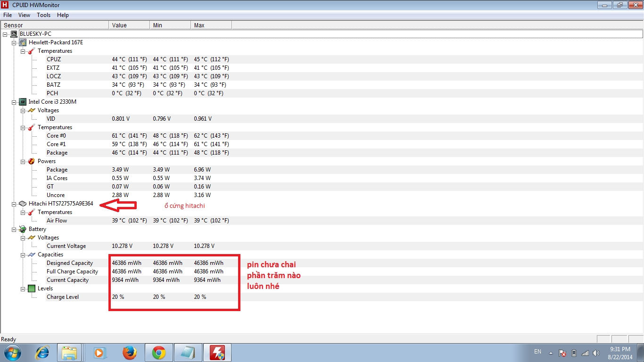Click the Value column header
Screen dimensions: 644x362
pyautogui.click(x=130, y=25)
